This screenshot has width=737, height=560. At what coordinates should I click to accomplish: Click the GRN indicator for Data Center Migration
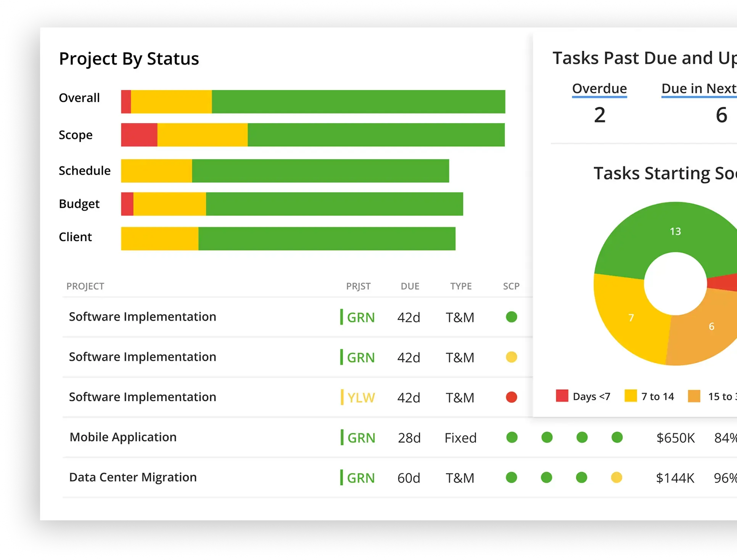coord(358,478)
